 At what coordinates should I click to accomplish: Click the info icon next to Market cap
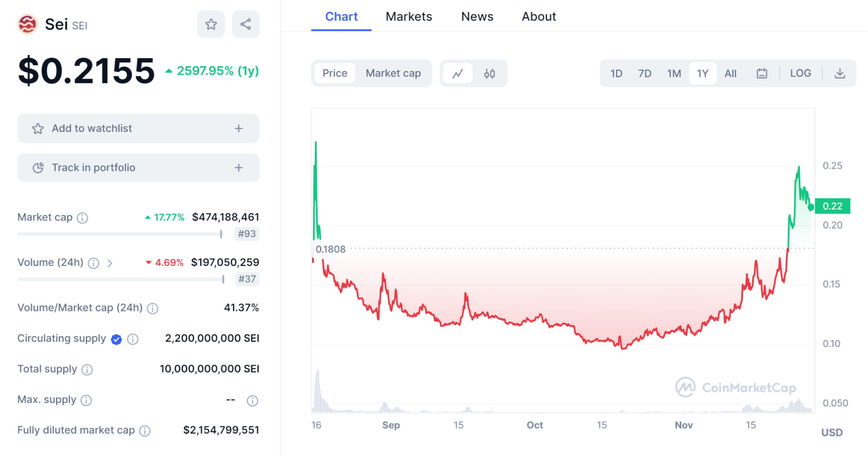[82, 218]
